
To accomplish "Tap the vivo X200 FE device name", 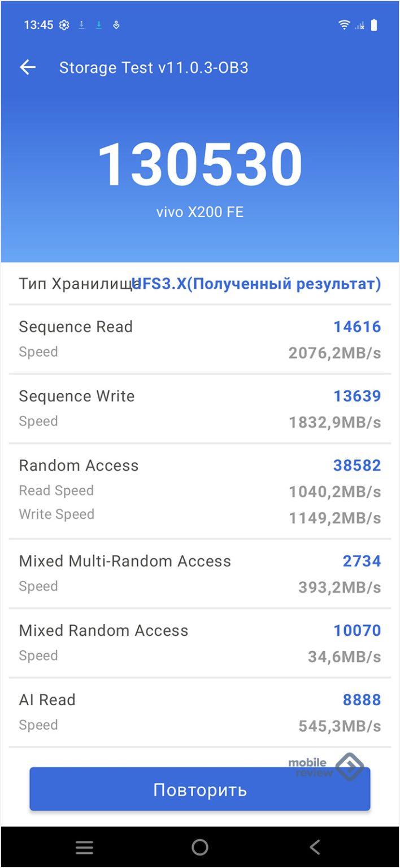I will coord(200,212).
